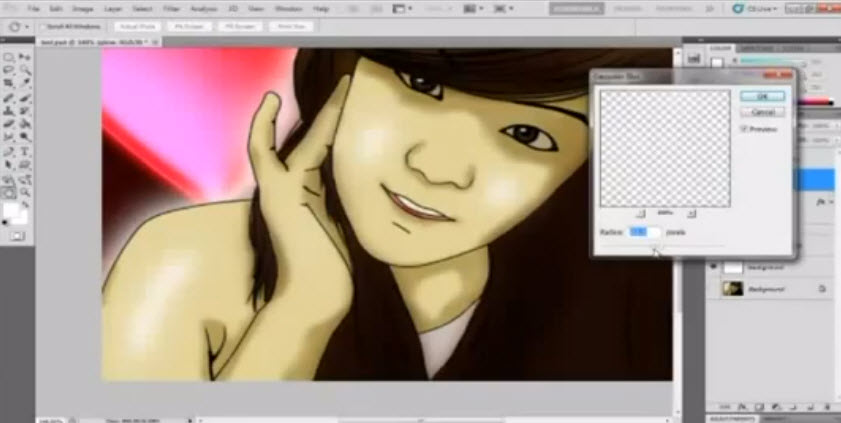Click the Radius input field
Viewport: 841px width, 423px height.
click(645, 232)
